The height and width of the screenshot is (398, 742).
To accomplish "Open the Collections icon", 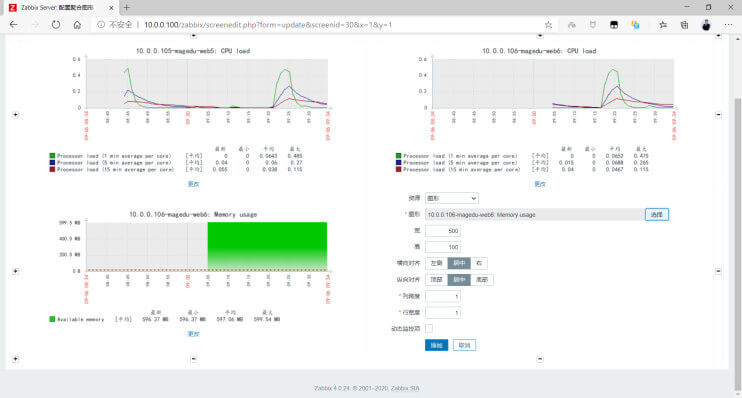I will coord(684,25).
